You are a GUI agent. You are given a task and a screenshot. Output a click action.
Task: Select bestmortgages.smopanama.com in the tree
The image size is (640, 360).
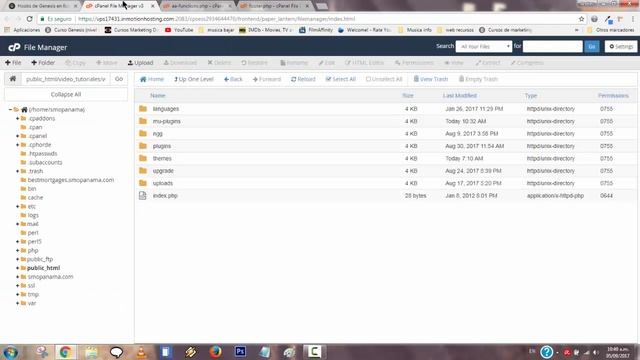pos(71,180)
